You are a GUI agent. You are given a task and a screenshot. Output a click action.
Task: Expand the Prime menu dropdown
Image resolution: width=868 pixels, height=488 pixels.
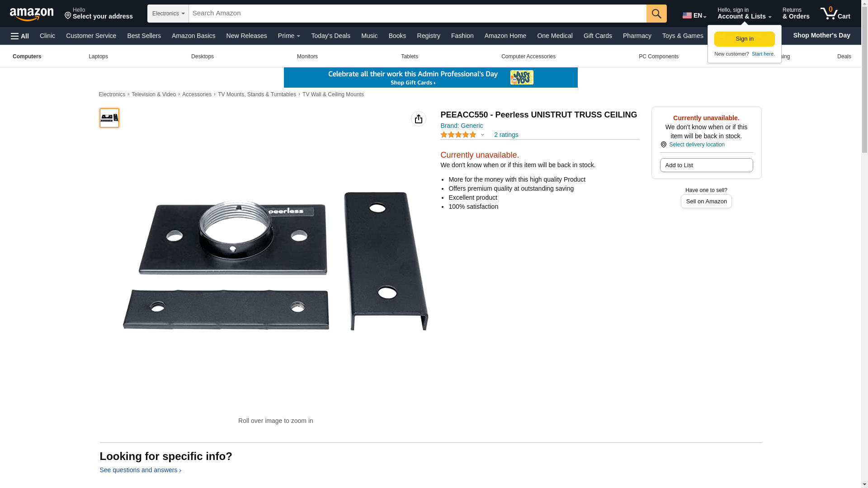(289, 36)
